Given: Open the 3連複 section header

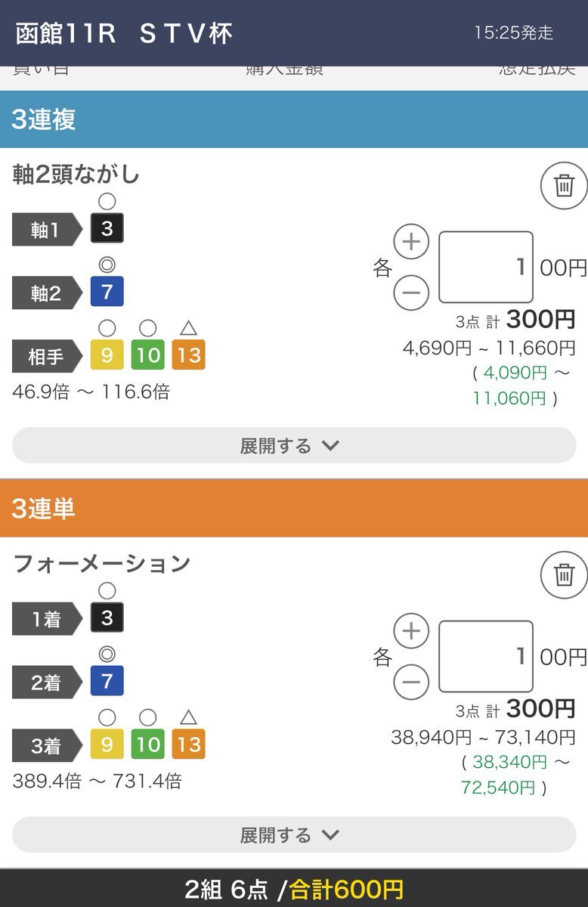Looking at the screenshot, I should click(294, 119).
